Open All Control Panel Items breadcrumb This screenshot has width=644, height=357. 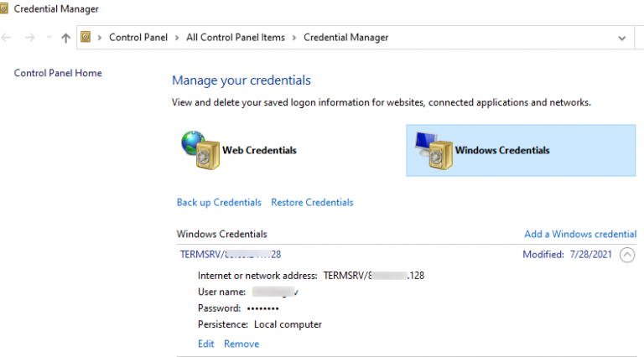pos(236,38)
